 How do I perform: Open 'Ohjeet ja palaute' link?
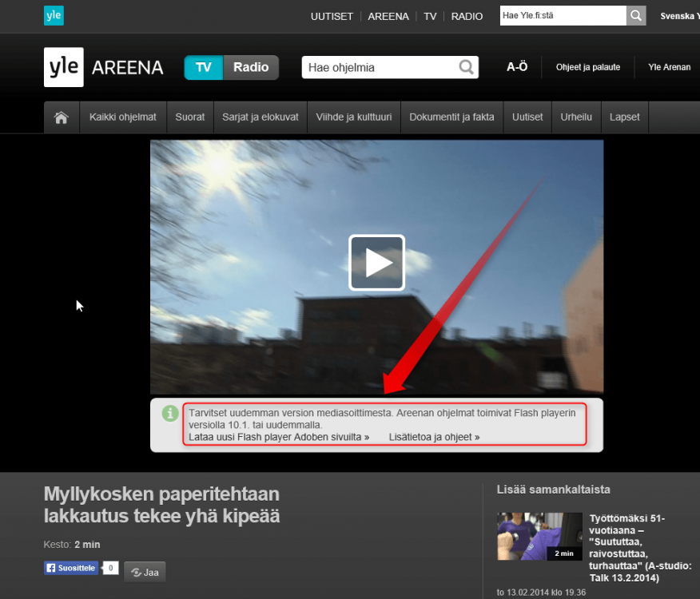(588, 67)
